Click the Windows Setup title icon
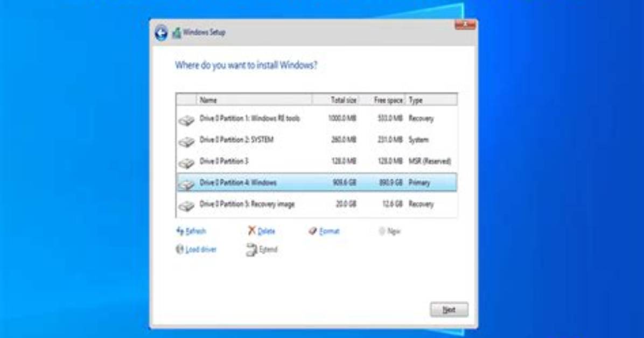The width and height of the screenshot is (644, 338). (177, 32)
